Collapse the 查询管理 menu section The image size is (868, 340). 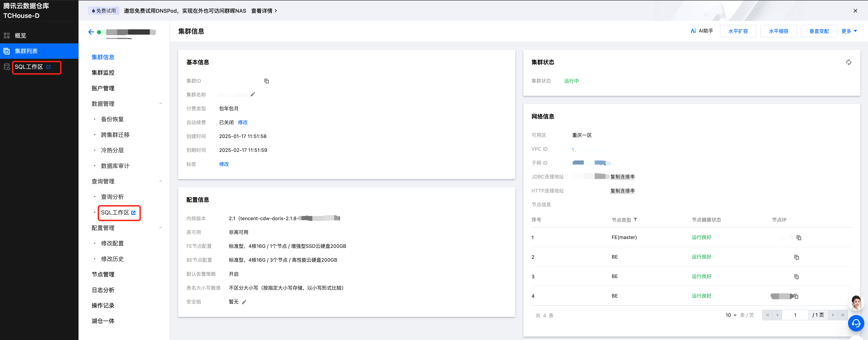[x=160, y=181]
